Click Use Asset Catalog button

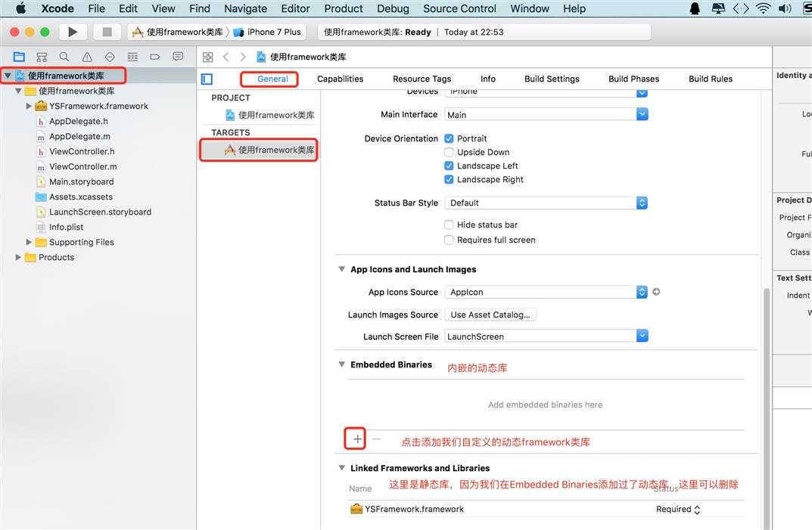[490, 315]
